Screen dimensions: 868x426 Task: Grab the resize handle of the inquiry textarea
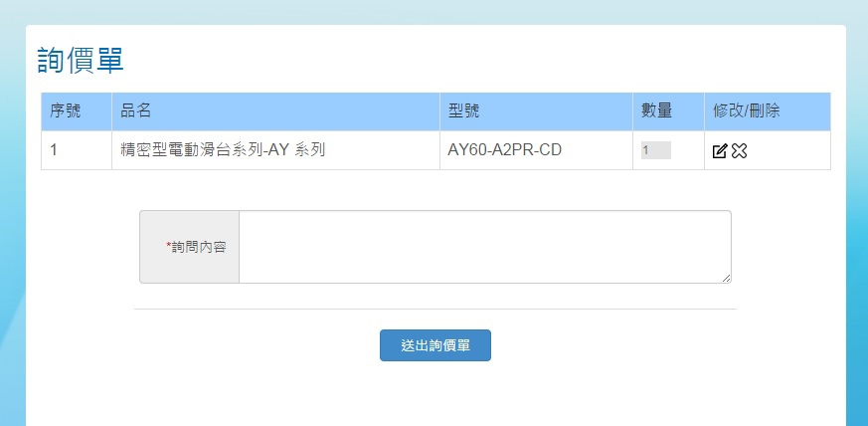pos(726,278)
